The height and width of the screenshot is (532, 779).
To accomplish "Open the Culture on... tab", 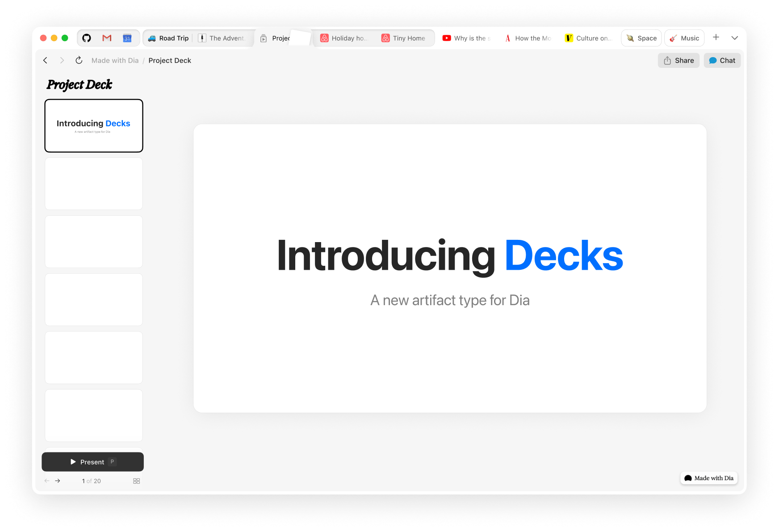I will click(x=588, y=38).
